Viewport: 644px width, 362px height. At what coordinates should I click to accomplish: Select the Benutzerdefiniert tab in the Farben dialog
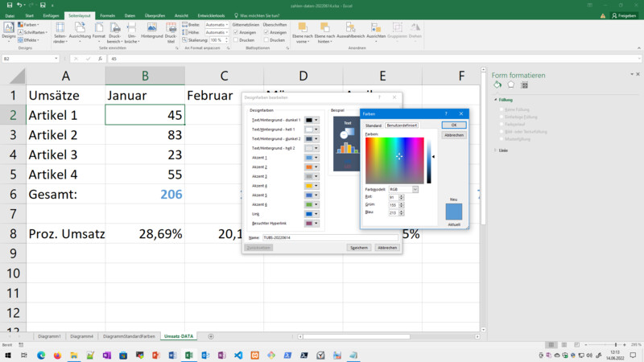402,125
